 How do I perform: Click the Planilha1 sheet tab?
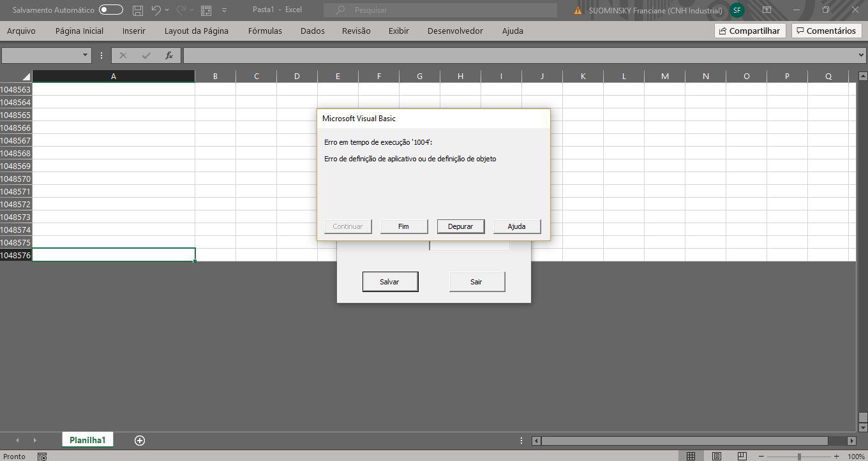pos(87,440)
